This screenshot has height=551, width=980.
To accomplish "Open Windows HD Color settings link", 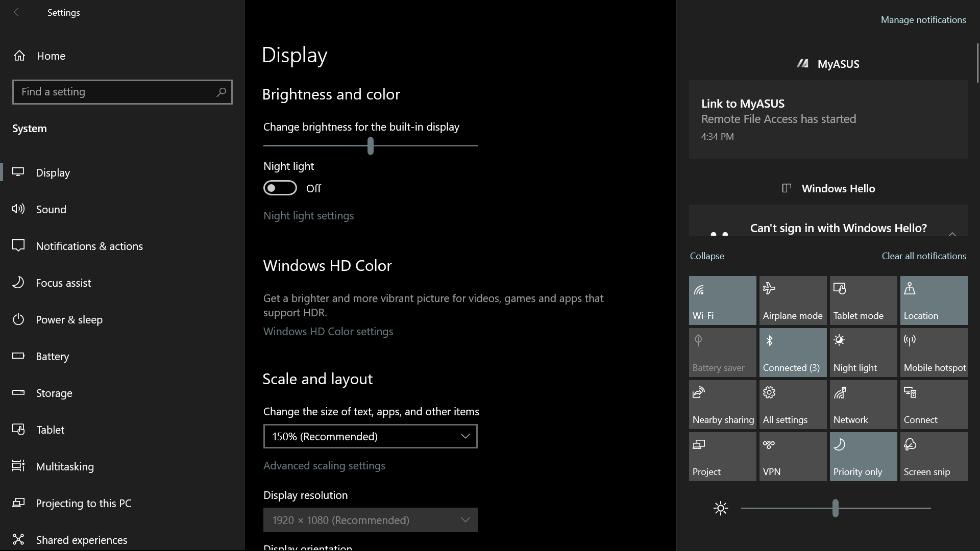I will [328, 332].
